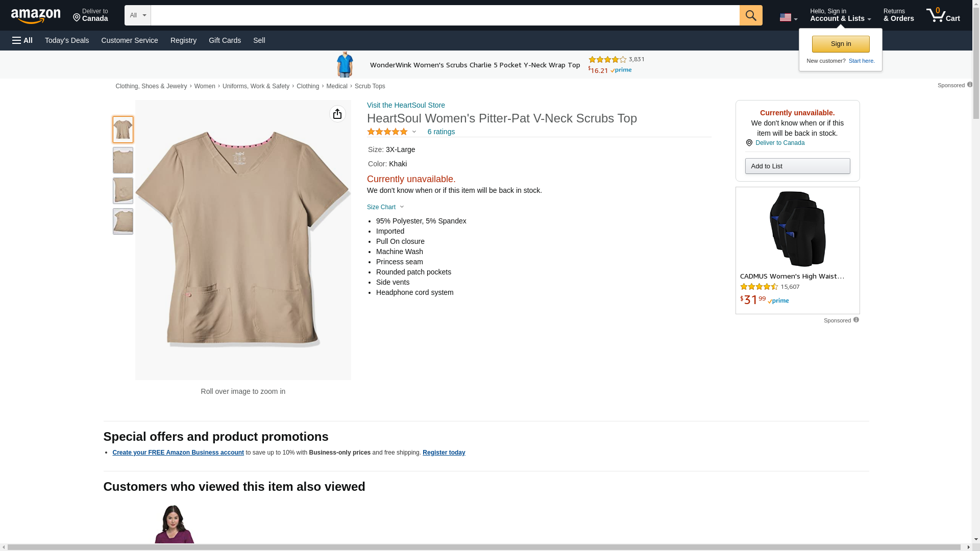The image size is (980, 551).
Task: Open the Scrub Tops breadcrumb link
Action: coord(370,86)
